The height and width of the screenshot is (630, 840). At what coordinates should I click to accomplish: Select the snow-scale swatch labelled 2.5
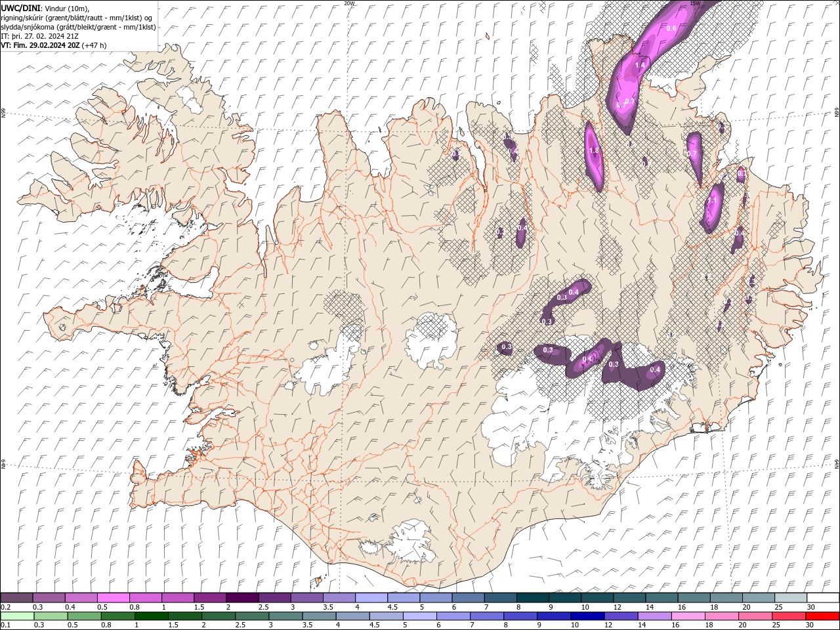point(274,598)
